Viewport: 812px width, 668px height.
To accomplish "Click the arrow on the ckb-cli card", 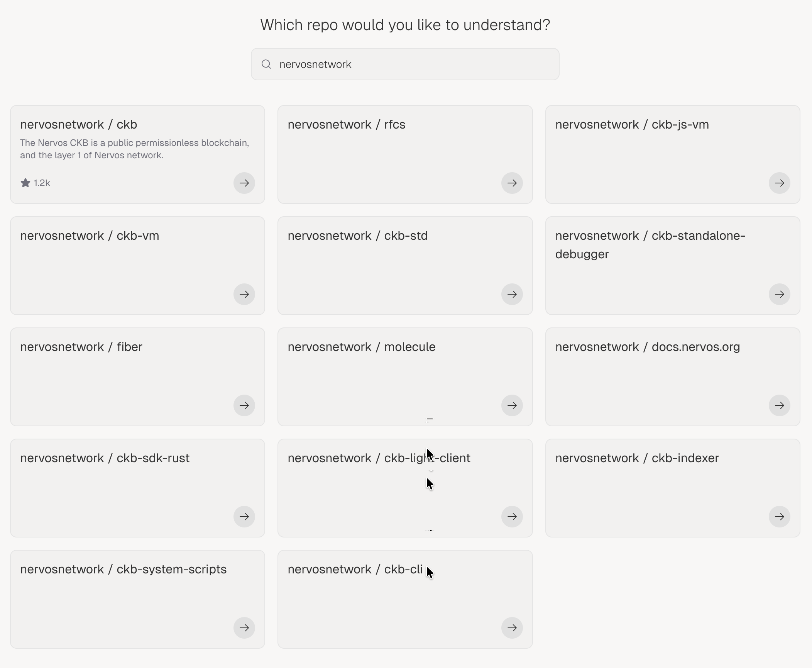I will [x=512, y=628].
